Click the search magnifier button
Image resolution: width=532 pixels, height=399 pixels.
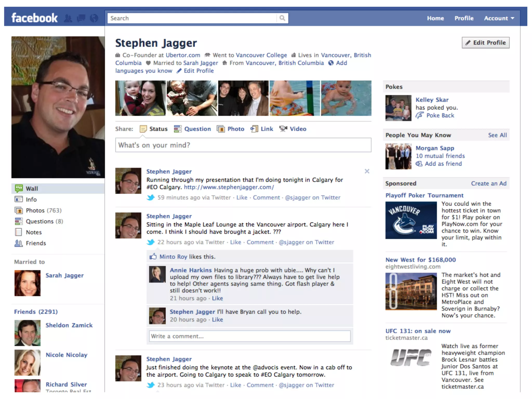click(282, 18)
